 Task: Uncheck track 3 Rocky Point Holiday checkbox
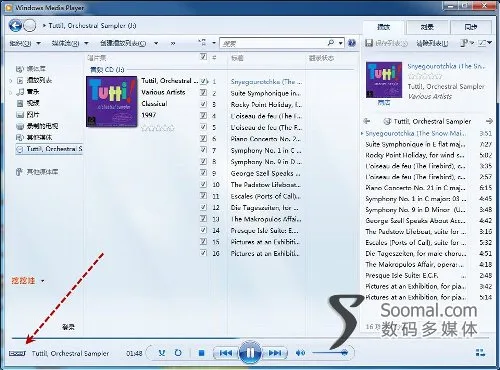[x=204, y=104]
